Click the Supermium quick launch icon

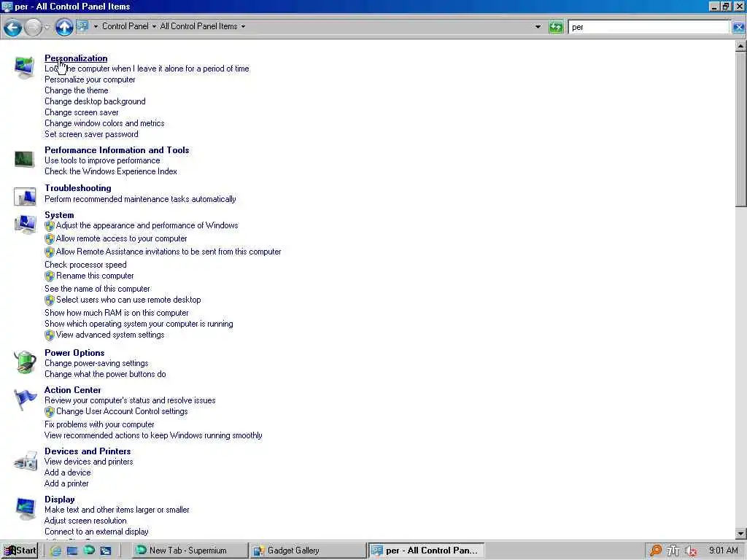88,550
